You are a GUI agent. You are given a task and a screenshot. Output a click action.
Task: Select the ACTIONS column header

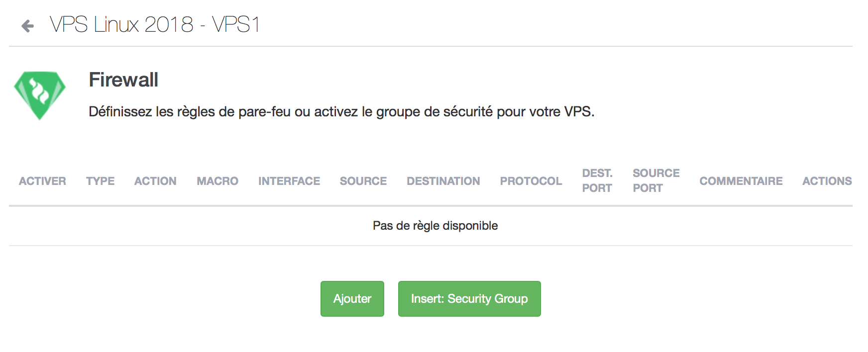(x=827, y=181)
